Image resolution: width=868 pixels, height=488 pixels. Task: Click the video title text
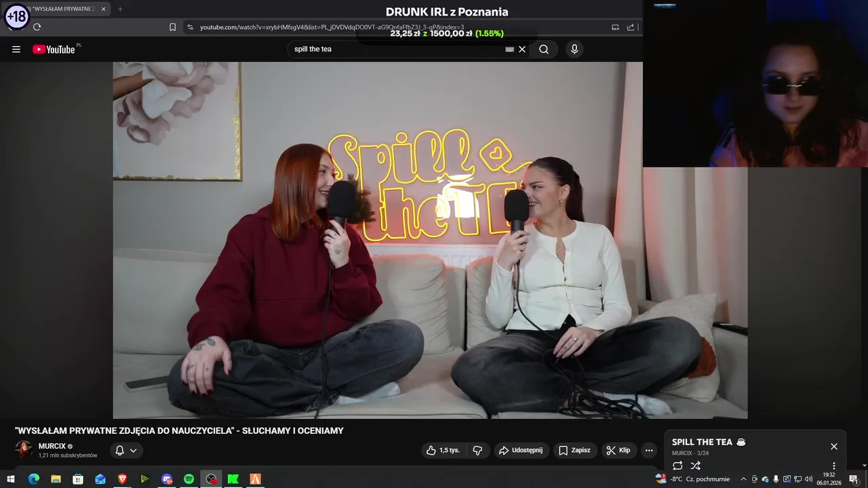(179, 430)
